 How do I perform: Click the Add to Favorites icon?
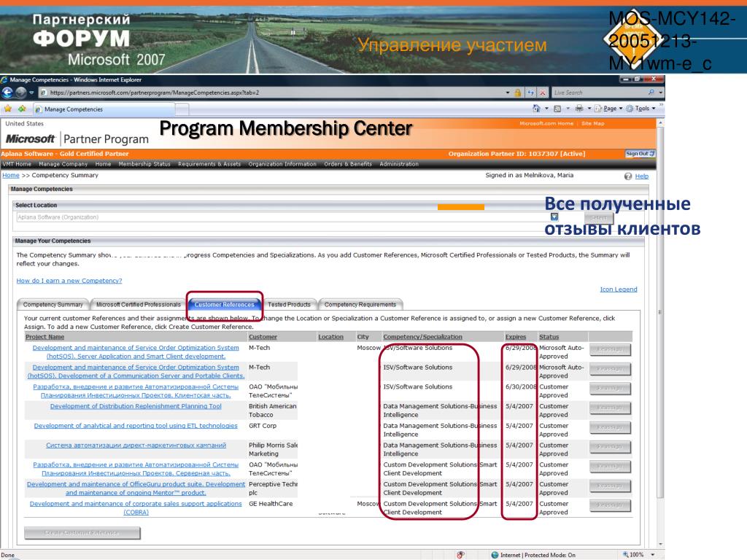(x=22, y=109)
